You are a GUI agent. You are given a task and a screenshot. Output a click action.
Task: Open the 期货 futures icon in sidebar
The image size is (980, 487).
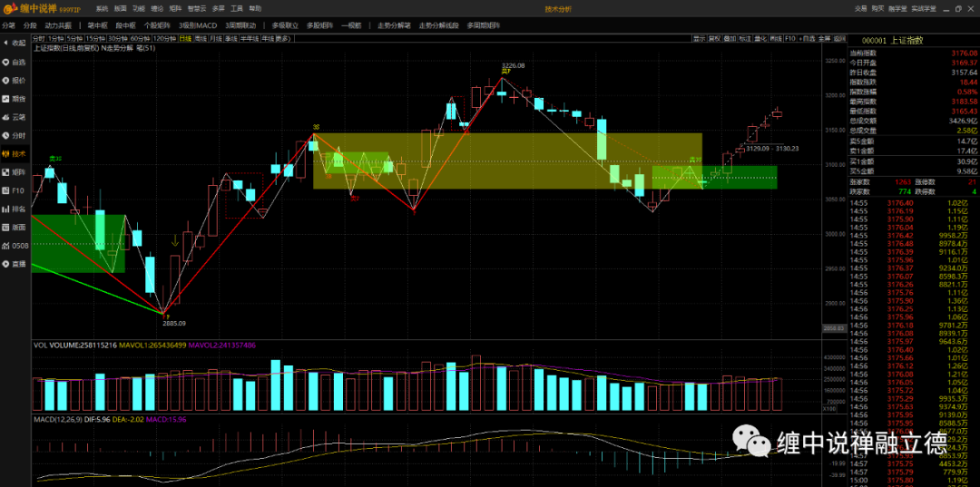point(15,99)
